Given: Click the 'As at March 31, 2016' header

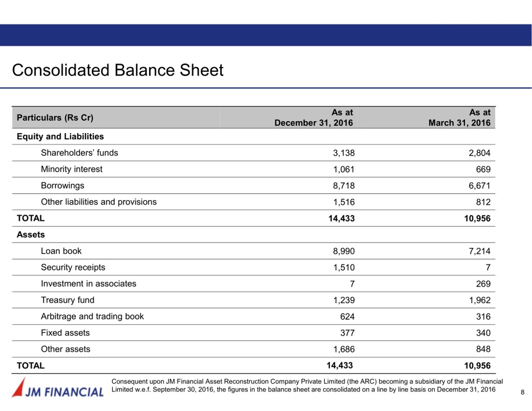Looking at the screenshot, I should click(459, 117).
